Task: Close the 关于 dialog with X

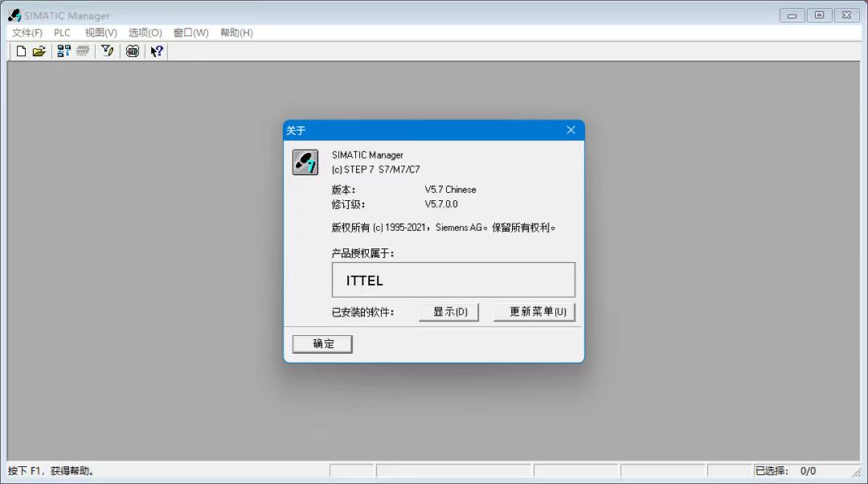Action: [571, 130]
